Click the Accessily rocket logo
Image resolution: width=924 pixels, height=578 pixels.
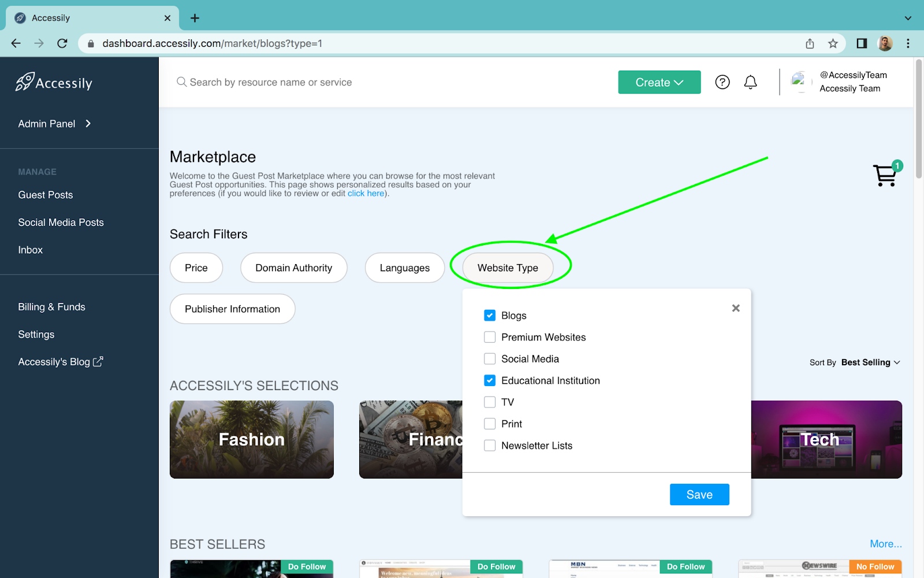coord(54,82)
